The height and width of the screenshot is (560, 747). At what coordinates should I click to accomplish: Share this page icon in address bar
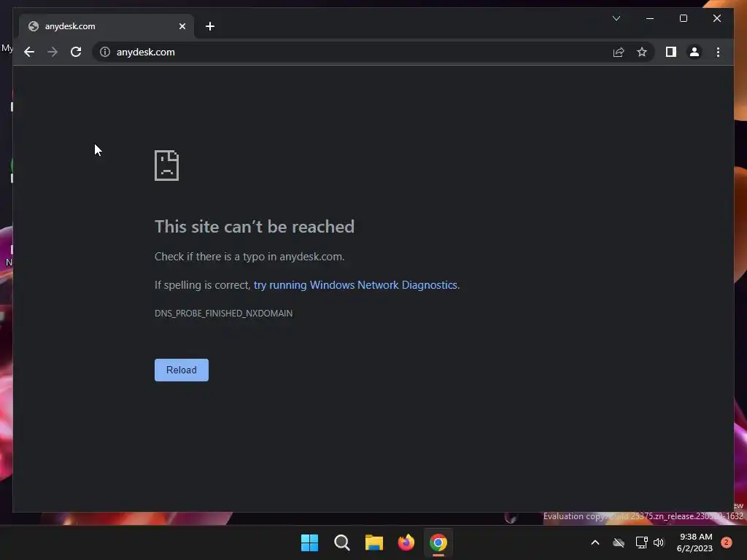pyautogui.click(x=619, y=52)
